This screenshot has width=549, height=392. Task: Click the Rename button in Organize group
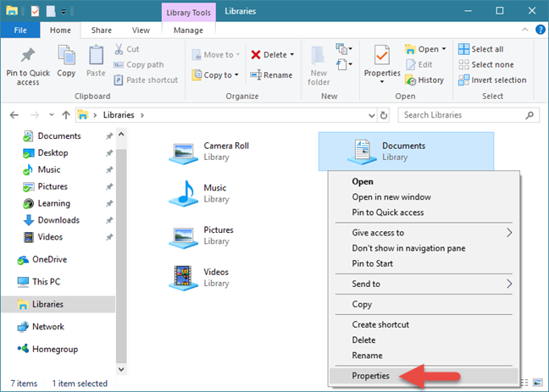pos(271,75)
